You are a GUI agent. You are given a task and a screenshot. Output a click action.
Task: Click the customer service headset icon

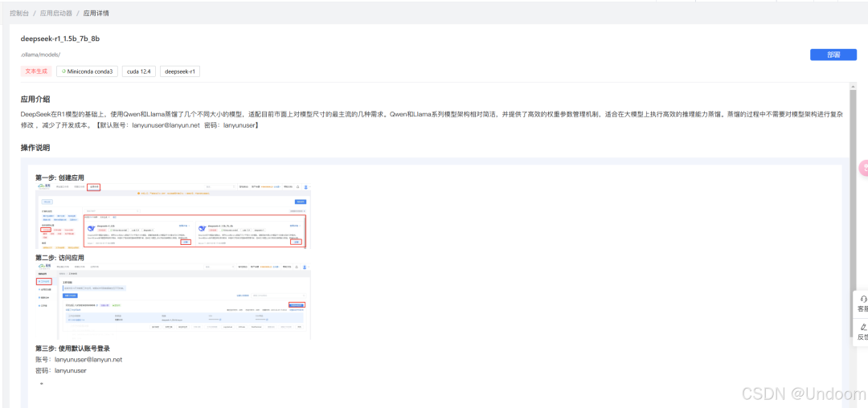click(863, 299)
